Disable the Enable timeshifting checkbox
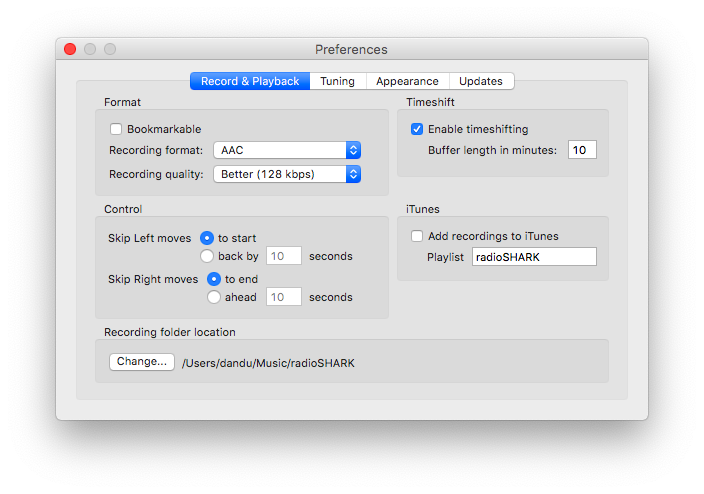The width and height of the screenshot is (704, 494). click(x=417, y=129)
